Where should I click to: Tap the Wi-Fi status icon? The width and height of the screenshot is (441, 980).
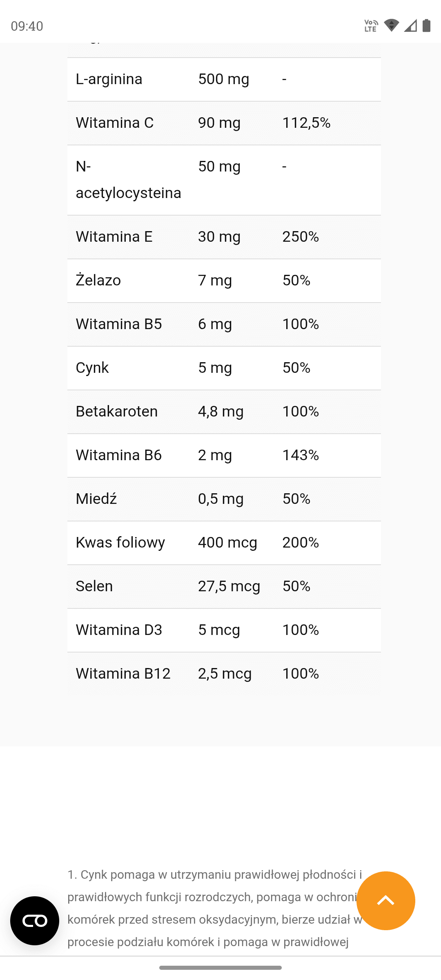(x=391, y=26)
